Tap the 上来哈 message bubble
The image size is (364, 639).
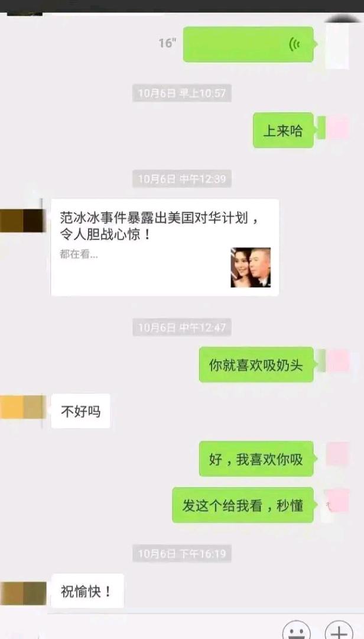coord(284,130)
